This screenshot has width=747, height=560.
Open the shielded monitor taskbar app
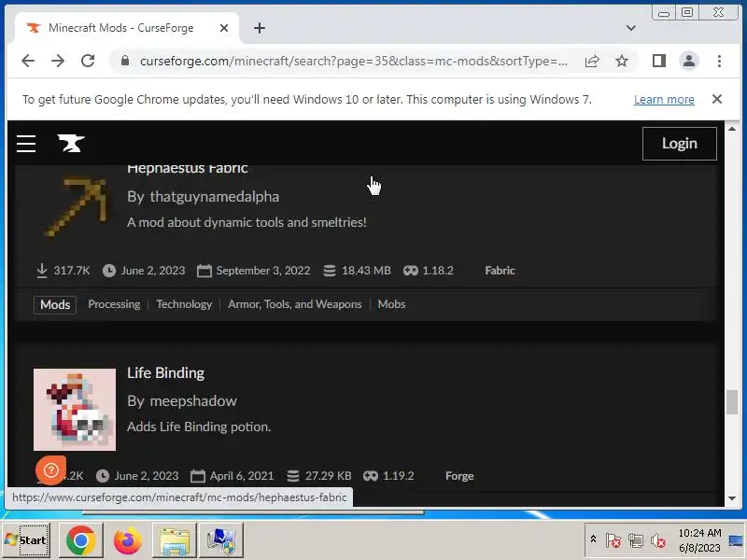(221, 540)
